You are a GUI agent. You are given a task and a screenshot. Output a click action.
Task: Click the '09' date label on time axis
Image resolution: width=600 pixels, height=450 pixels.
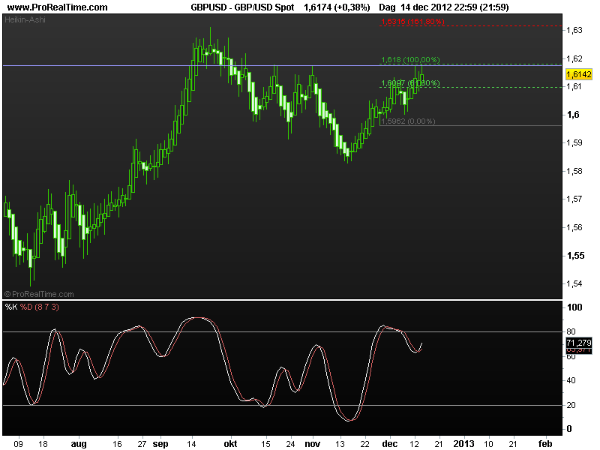point(18,444)
